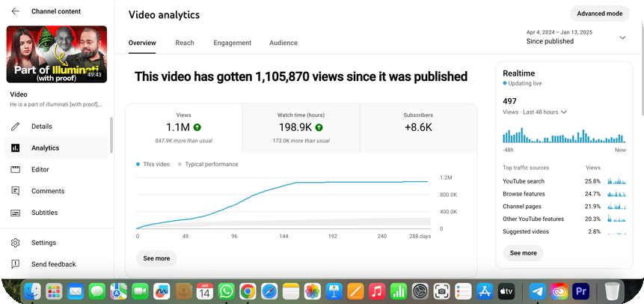
Task: Click the Subtitles icon in sidebar
Action: point(15,213)
